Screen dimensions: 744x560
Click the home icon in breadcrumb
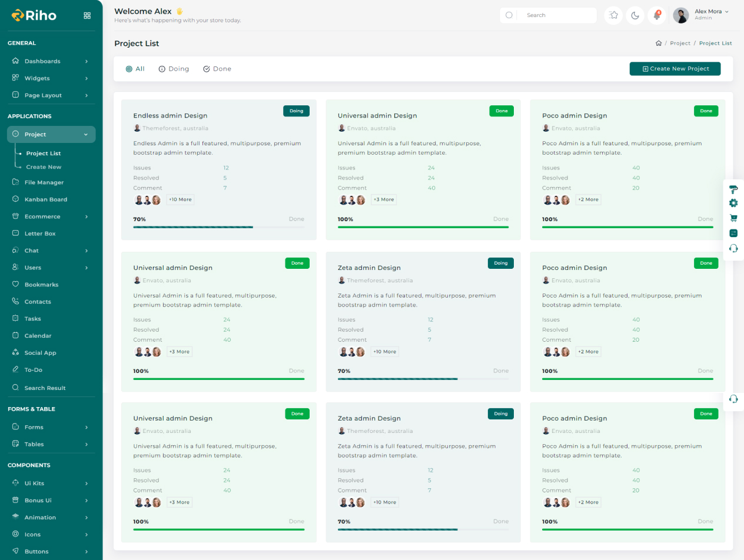659,44
